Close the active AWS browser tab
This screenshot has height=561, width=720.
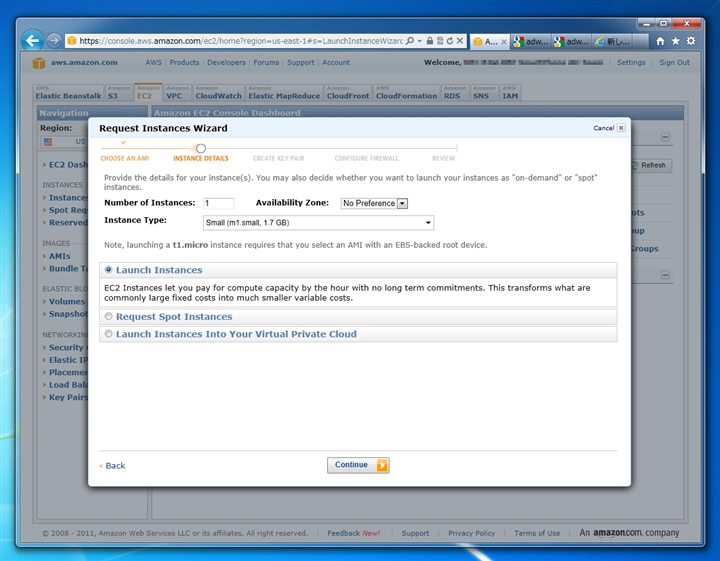[x=504, y=42]
